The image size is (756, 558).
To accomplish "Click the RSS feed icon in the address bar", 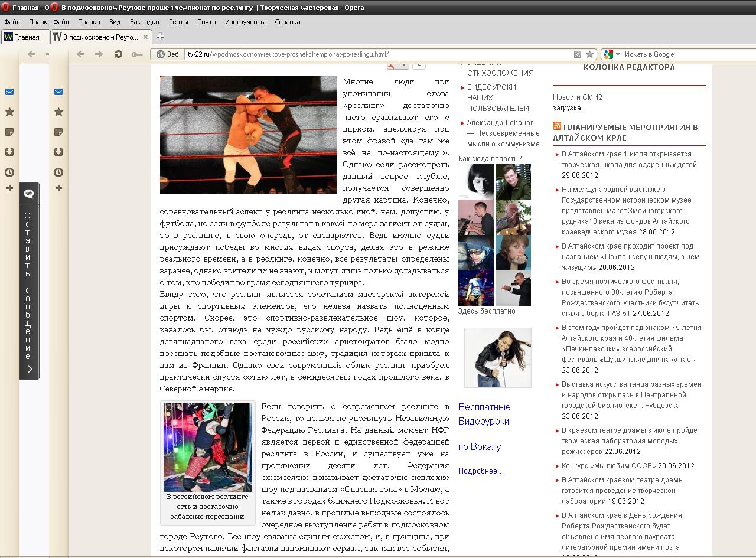I will pyautogui.click(x=577, y=54).
